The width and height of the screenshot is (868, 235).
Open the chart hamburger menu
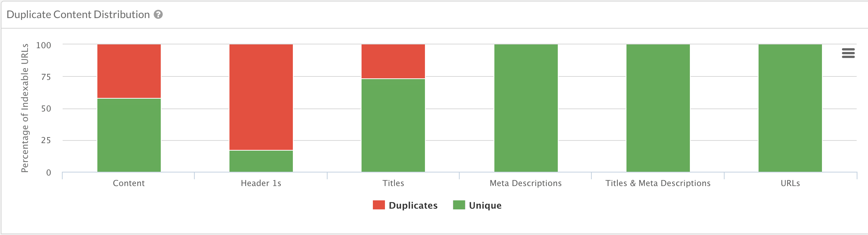(x=848, y=53)
